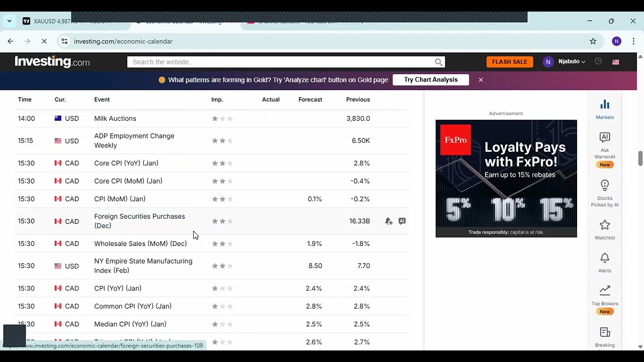Go back in browser history
This screenshot has width=644, height=362.
(11, 41)
